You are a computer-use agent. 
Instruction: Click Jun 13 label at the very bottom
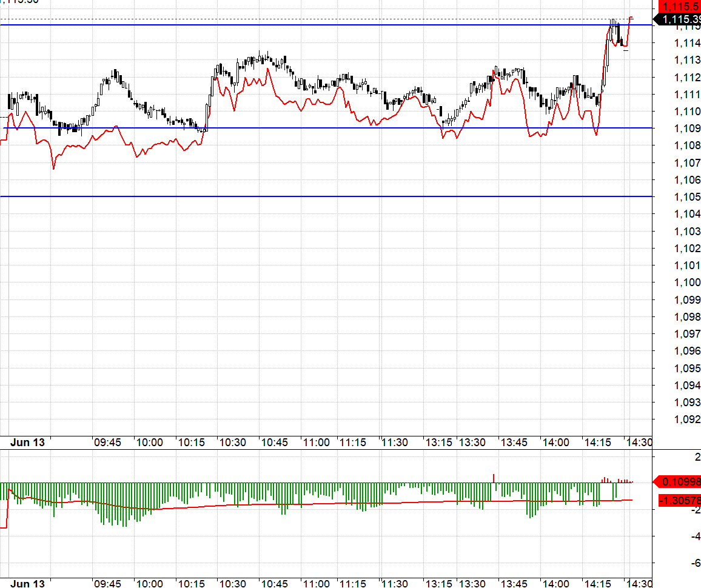(x=27, y=584)
